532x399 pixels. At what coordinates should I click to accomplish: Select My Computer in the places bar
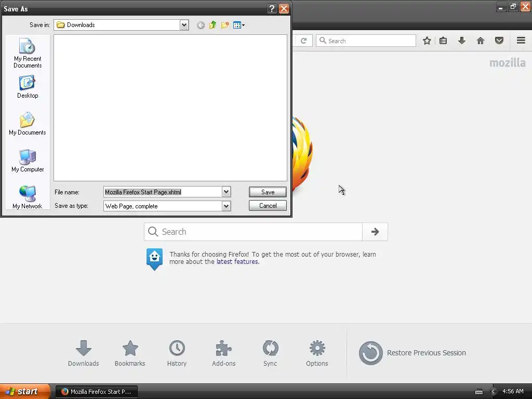28,161
